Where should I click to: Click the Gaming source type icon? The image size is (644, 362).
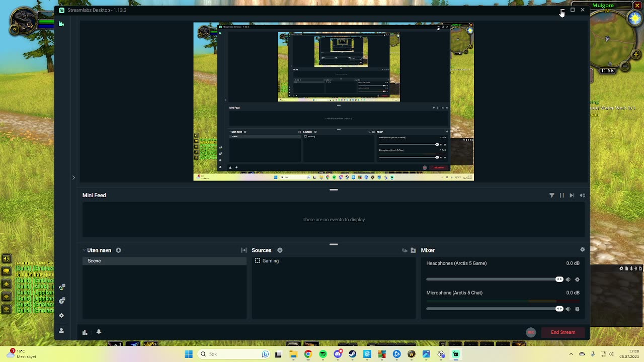(258, 260)
